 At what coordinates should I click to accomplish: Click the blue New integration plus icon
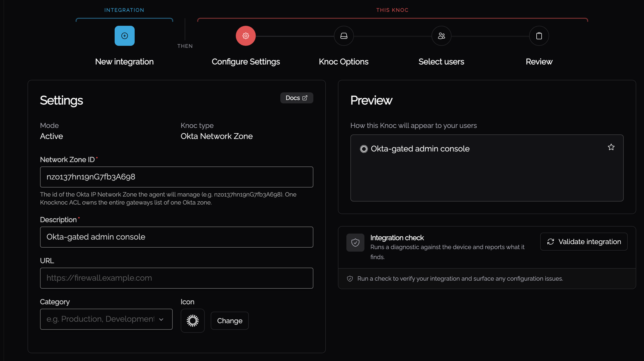[124, 36]
